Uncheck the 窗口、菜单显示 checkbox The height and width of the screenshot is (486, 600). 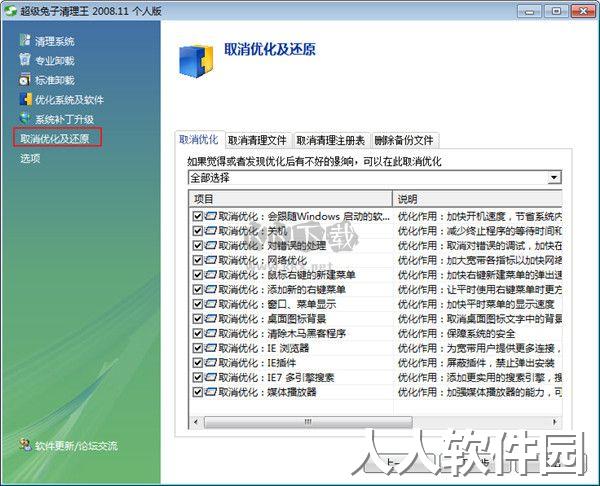point(197,304)
